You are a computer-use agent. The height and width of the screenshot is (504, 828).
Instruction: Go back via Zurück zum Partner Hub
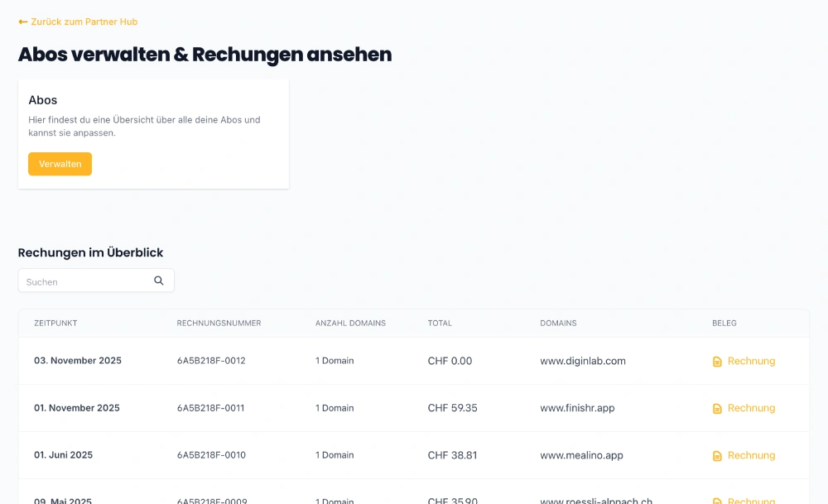(x=84, y=22)
